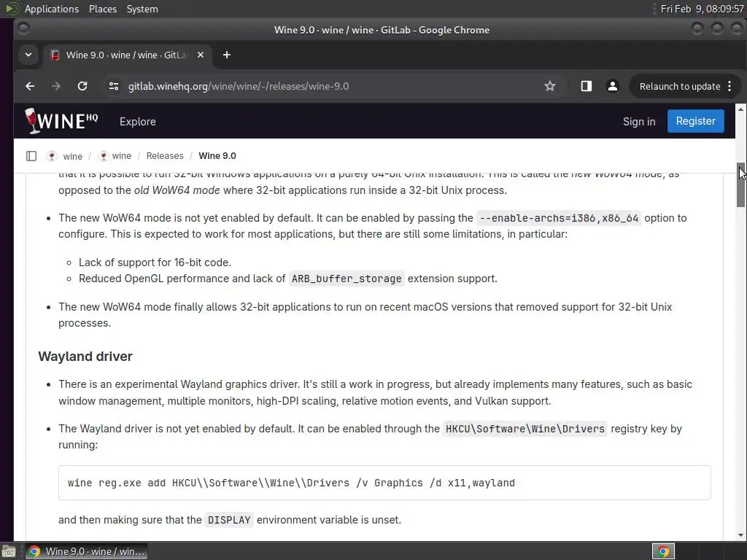747x560 pixels.
Task: Select the Wine 9.0 browser tab
Action: pos(127,55)
